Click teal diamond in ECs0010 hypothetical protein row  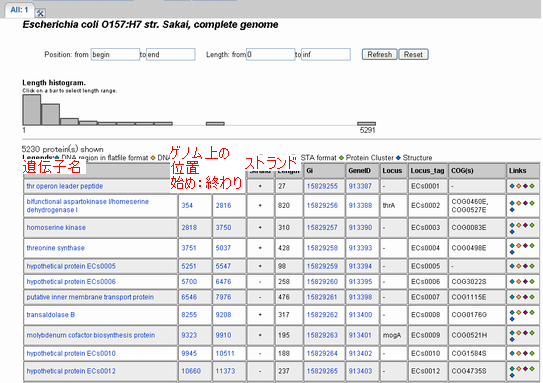point(512,353)
